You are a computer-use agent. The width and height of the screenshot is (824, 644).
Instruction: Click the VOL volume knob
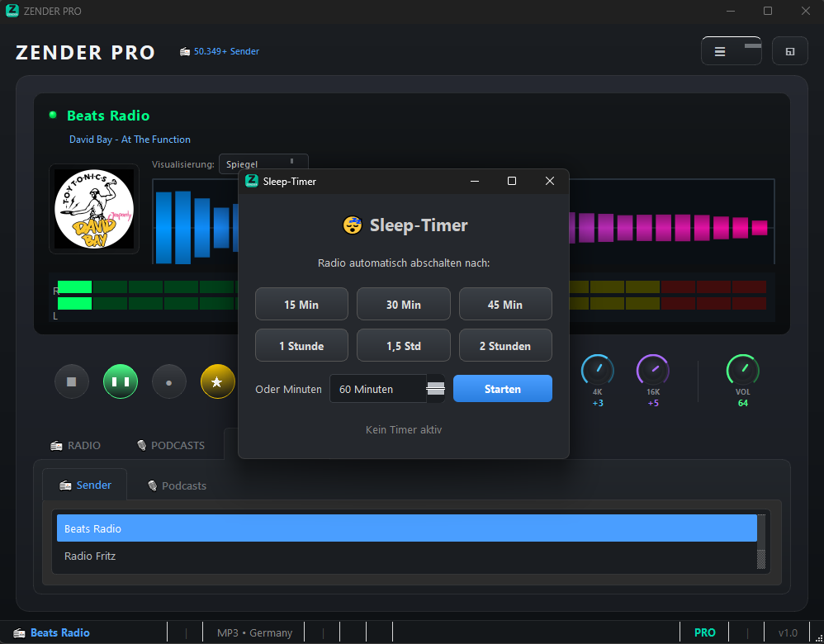(742, 369)
